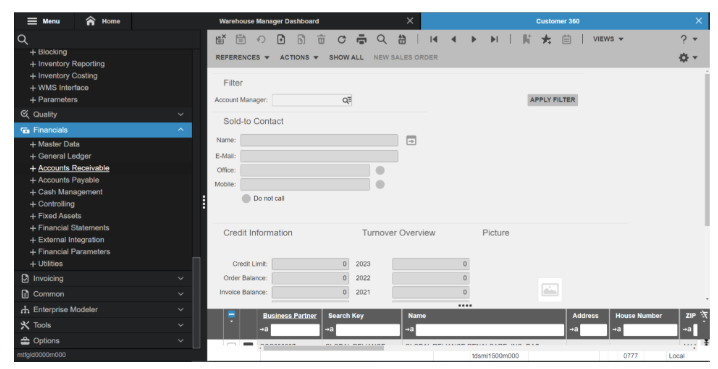Click the Account Manager lookup icon
Screen dimensions: 718x369
(x=347, y=100)
